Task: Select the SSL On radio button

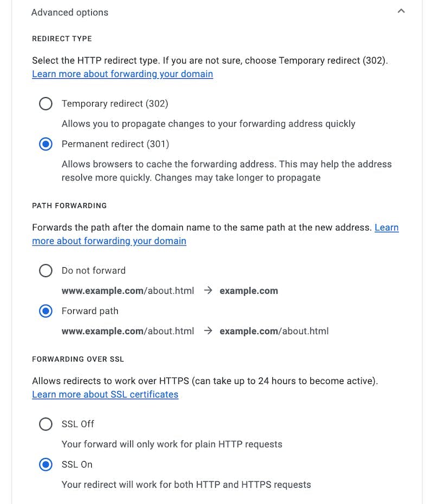Action: tap(46, 464)
